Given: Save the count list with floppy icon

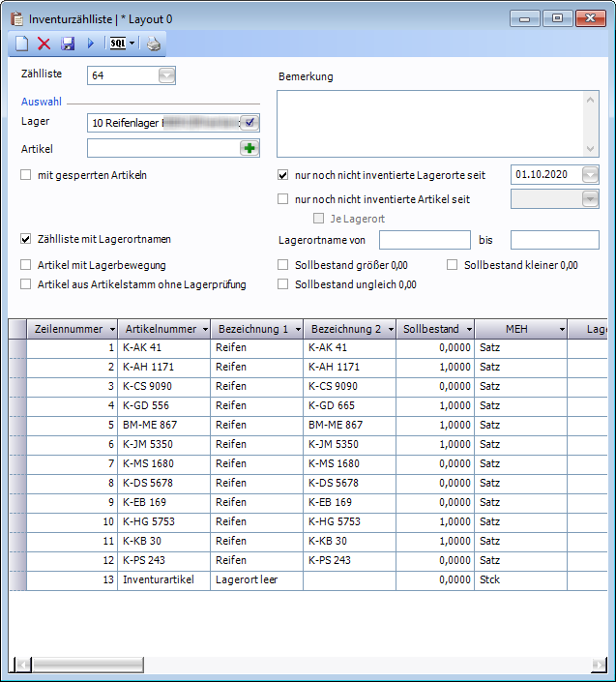Looking at the screenshot, I should 68,44.
